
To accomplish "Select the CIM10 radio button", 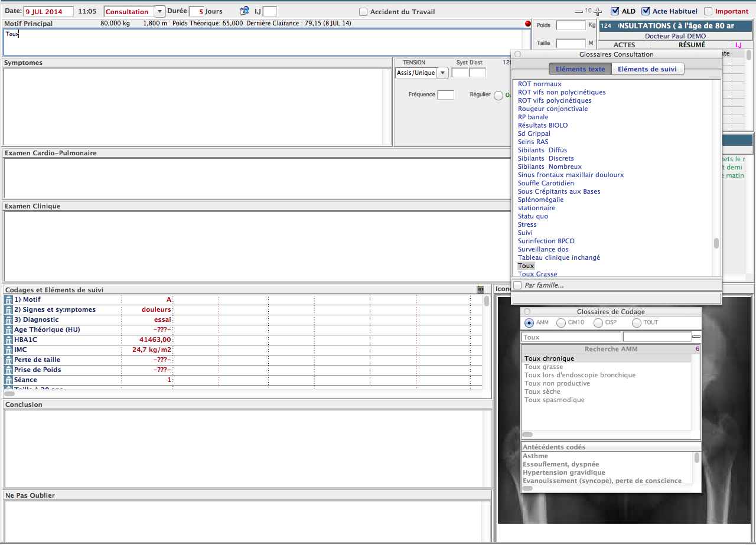I will pos(561,323).
